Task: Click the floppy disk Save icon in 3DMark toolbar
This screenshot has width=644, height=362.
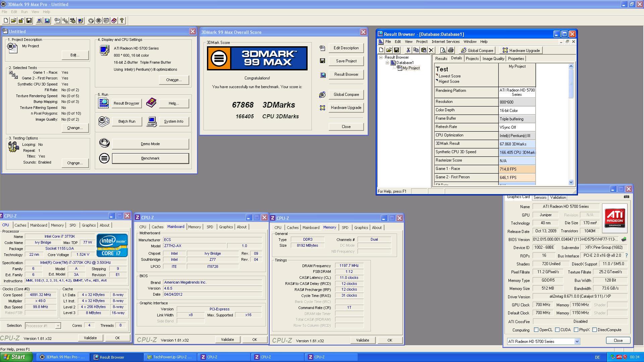Action: pyautogui.click(x=29, y=20)
